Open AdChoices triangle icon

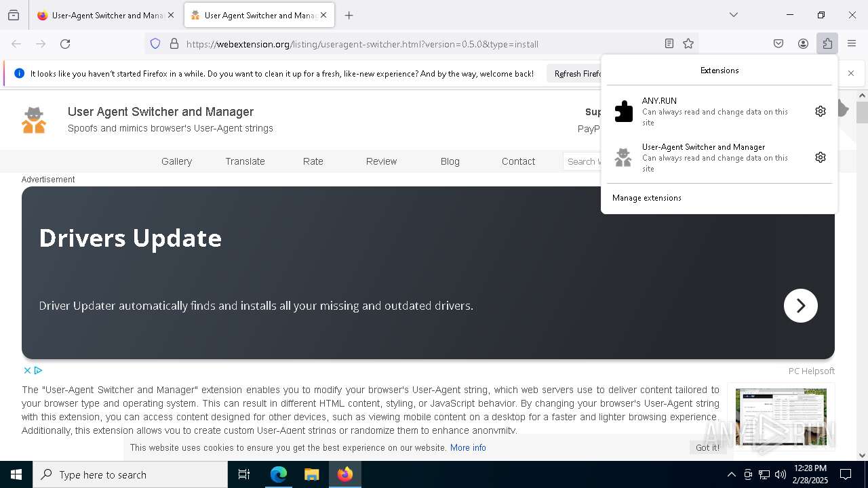[39, 370]
